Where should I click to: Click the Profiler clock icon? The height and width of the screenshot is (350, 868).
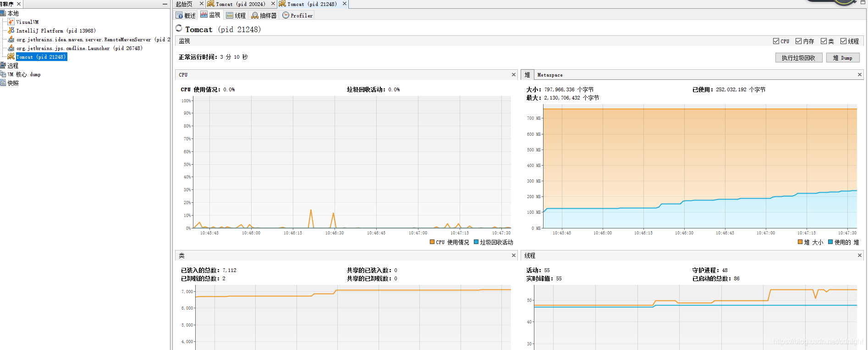[x=286, y=15]
